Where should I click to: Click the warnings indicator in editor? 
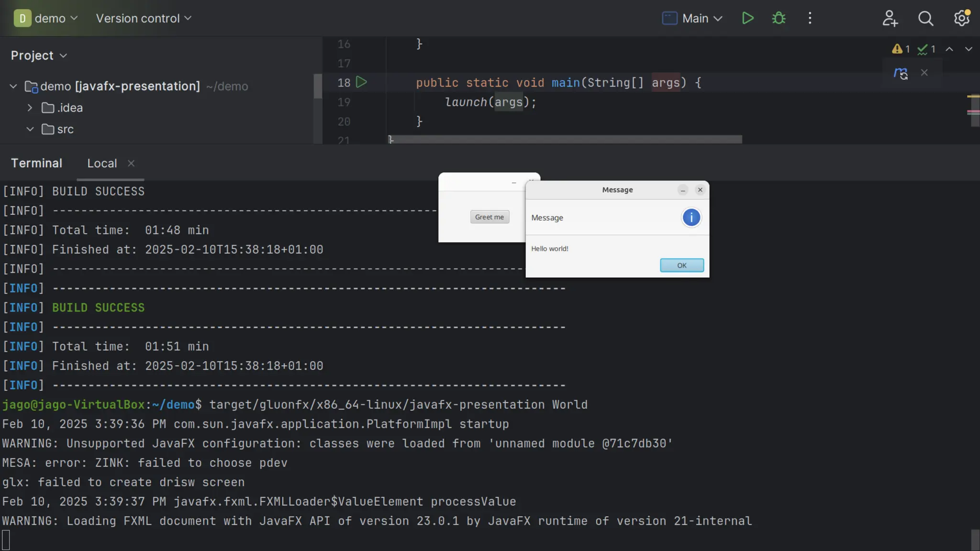(x=901, y=49)
